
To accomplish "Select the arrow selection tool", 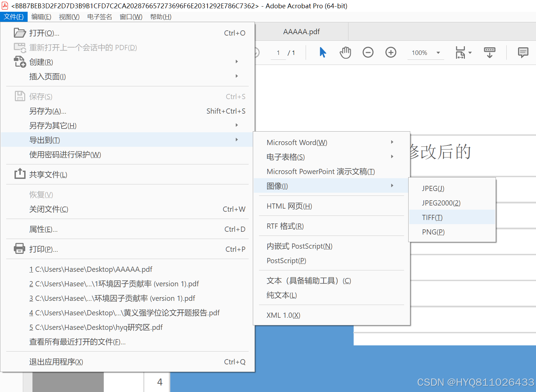I will point(323,52).
